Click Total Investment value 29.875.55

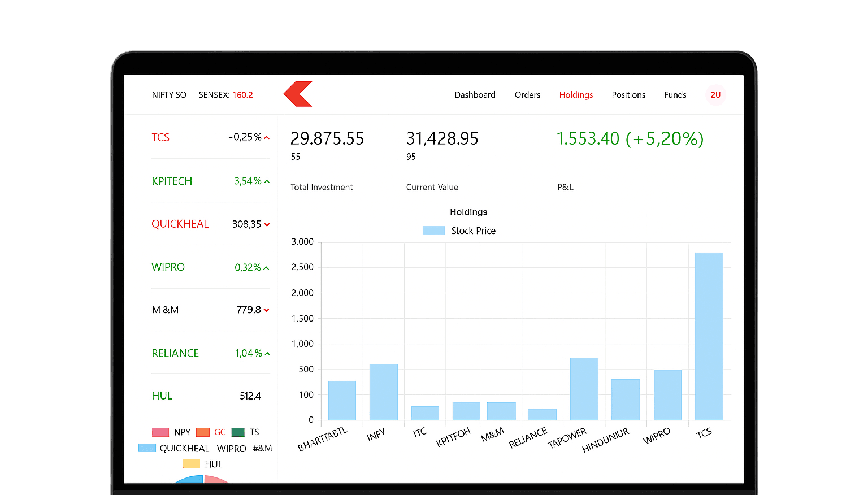327,138
